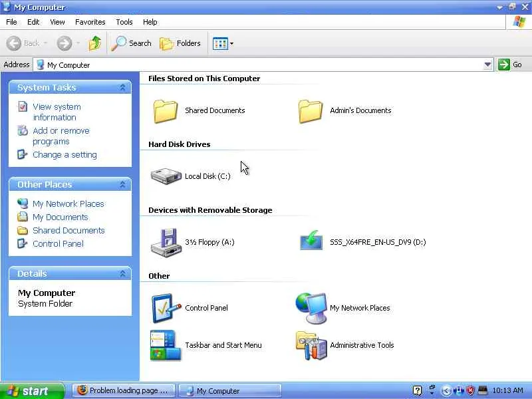
Task: Click the Hard Disk Drives group header
Action: click(x=179, y=144)
